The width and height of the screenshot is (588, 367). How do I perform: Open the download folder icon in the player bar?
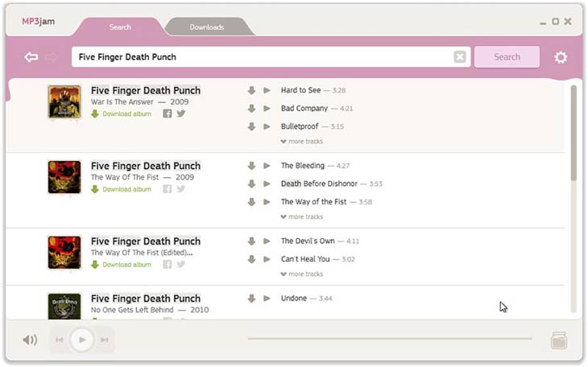[559, 340]
